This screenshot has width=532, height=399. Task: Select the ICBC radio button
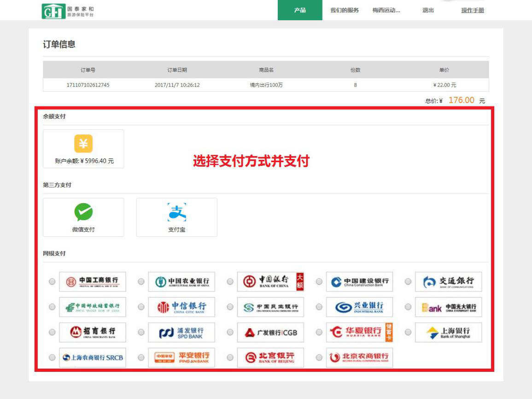pos(52,282)
